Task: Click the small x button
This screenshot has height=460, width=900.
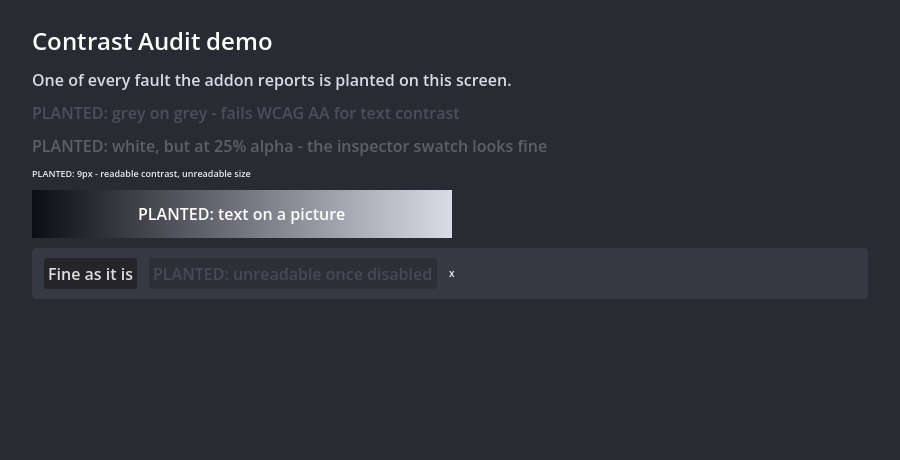Action: tap(452, 274)
